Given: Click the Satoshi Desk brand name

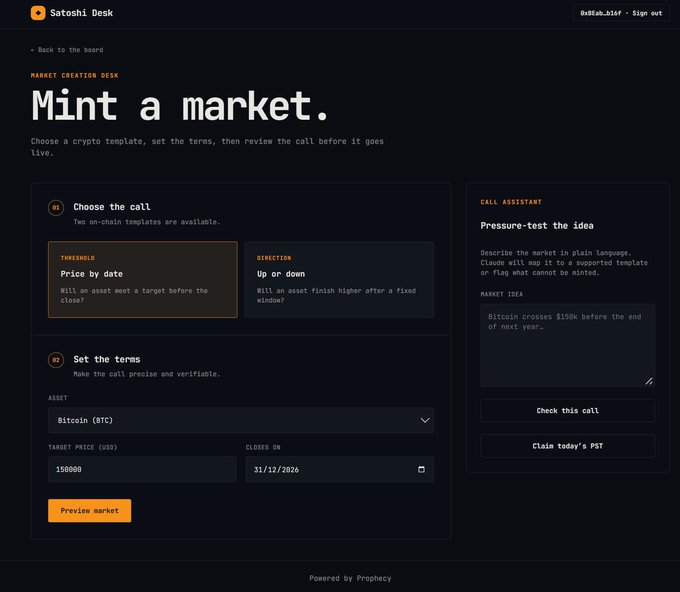Looking at the screenshot, I should point(82,13).
